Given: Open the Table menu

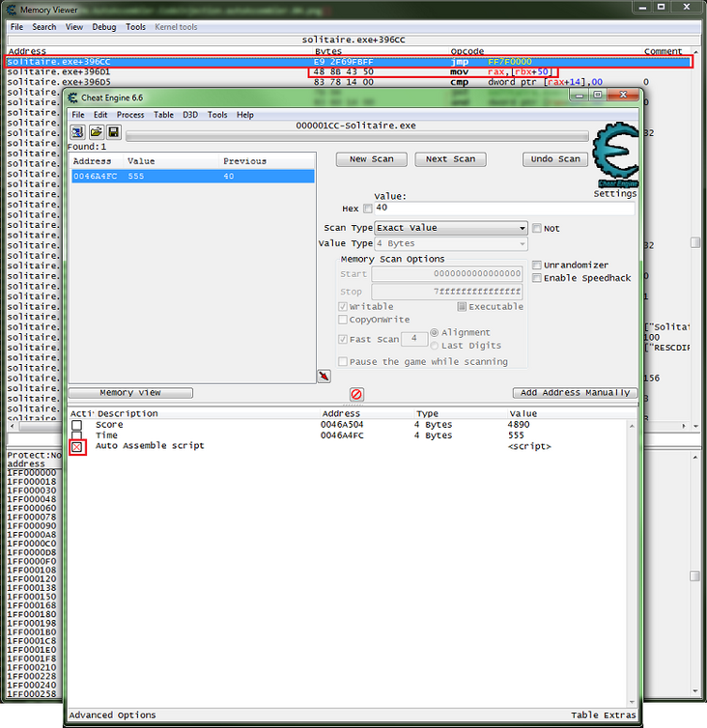Looking at the screenshot, I should (163, 115).
